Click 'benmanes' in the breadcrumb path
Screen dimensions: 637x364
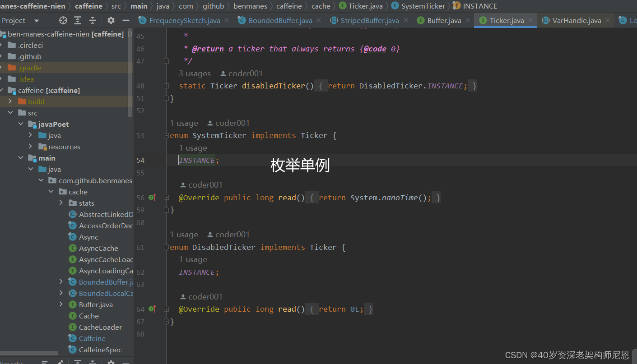tap(250, 6)
